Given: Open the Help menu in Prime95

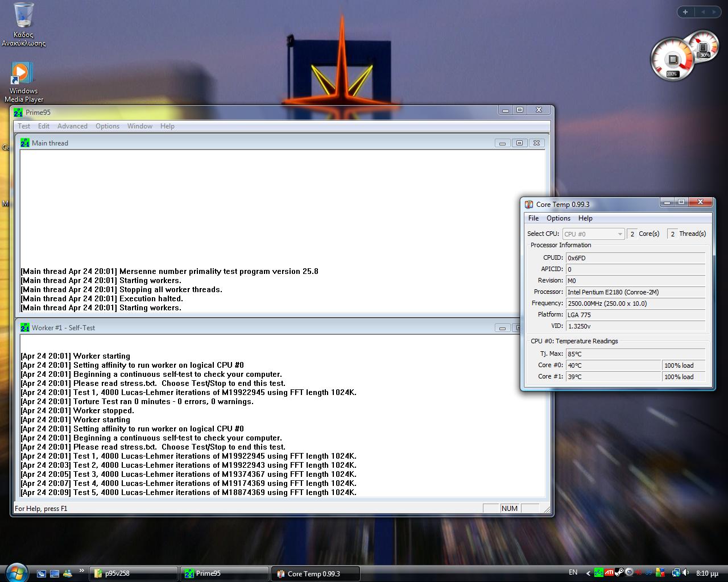Looking at the screenshot, I should tap(167, 126).
